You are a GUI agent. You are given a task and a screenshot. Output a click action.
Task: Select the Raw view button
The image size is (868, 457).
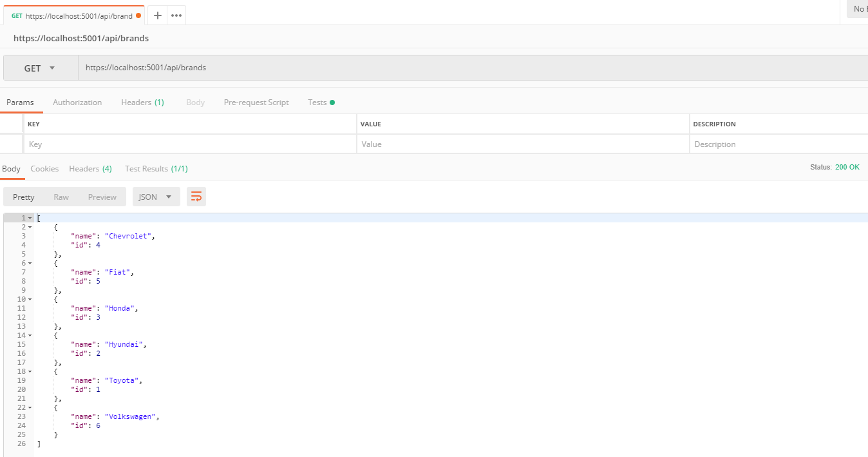(61, 197)
